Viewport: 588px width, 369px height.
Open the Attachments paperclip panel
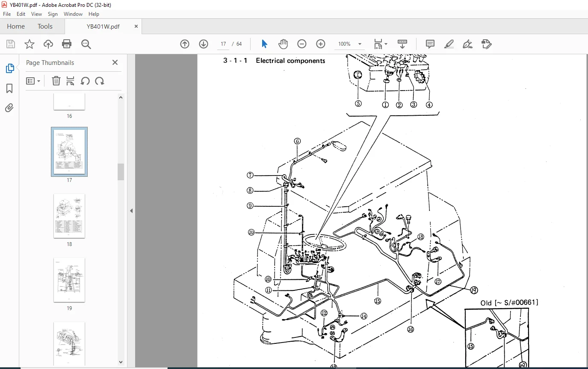pos(9,108)
